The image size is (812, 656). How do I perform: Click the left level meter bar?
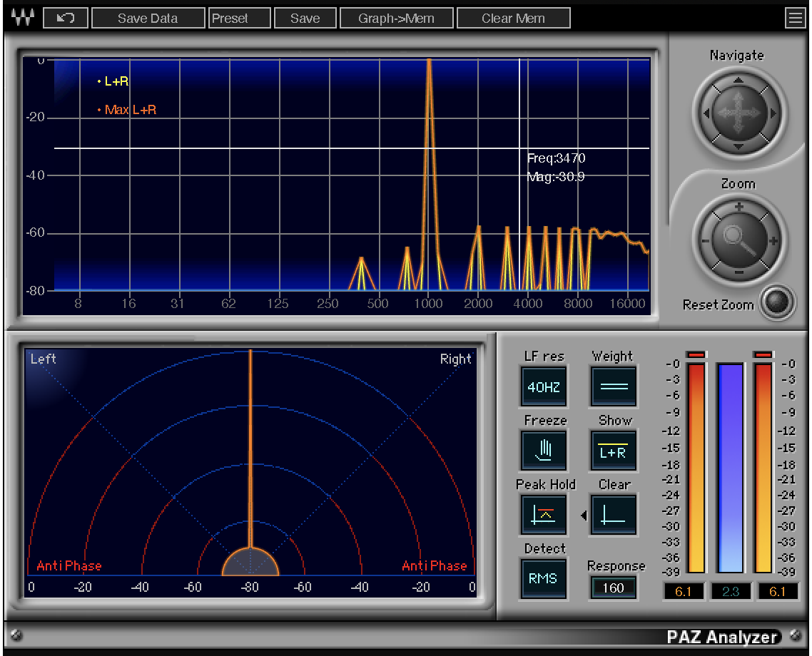[696, 468]
